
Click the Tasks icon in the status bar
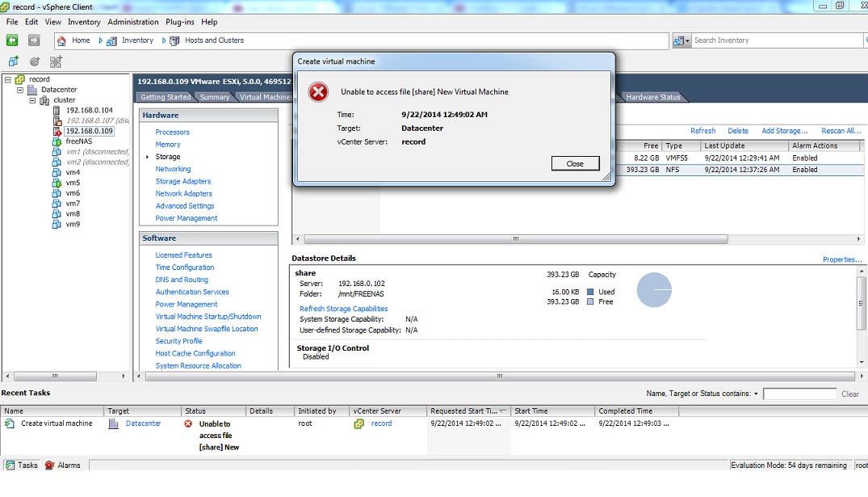point(10,465)
